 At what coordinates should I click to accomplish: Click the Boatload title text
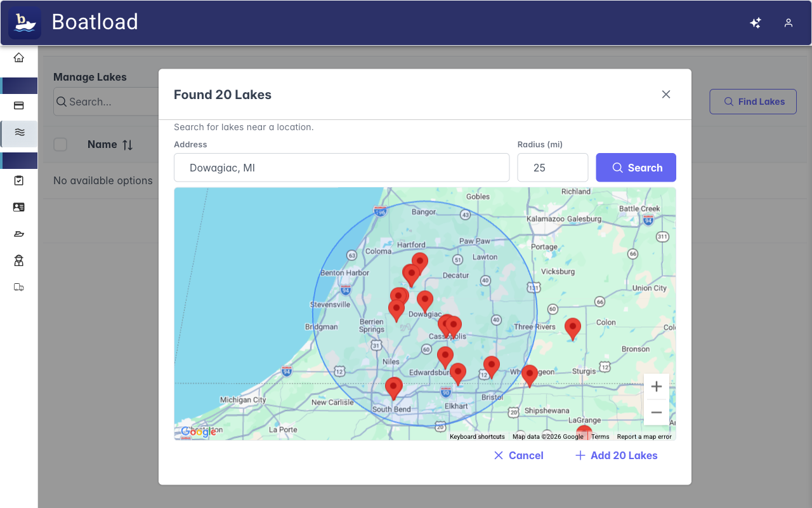click(95, 22)
